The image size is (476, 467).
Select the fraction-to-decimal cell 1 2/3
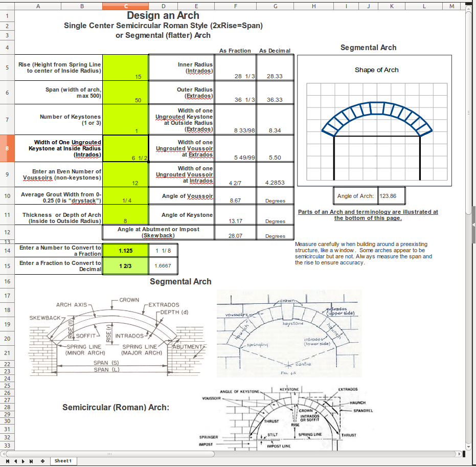(125, 265)
